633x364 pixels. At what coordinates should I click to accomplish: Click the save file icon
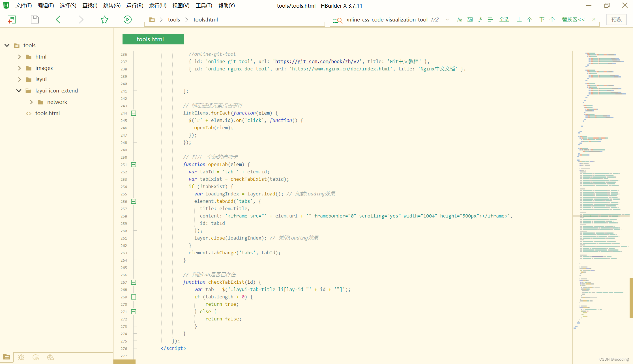(x=35, y=20)
